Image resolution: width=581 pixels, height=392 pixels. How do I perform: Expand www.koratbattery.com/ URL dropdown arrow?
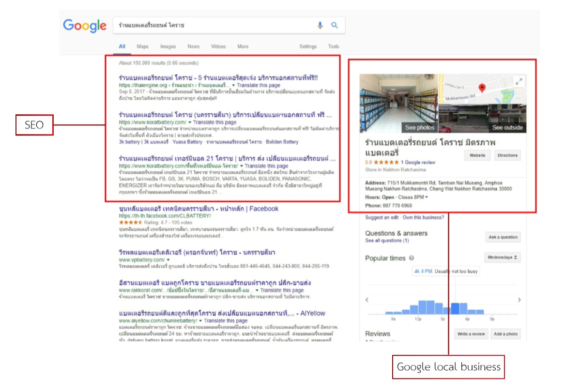[x=190, y=123]
